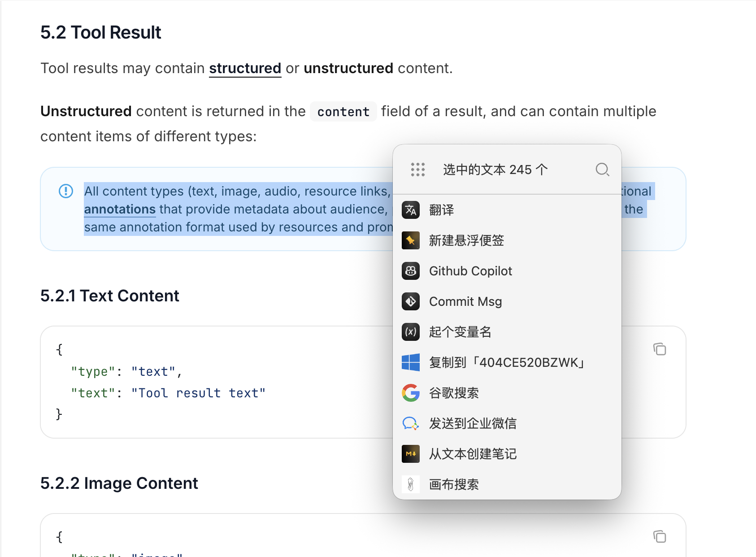Open the 'structured' hyperlink
The image size is (756, 557).
coord(245,68)
